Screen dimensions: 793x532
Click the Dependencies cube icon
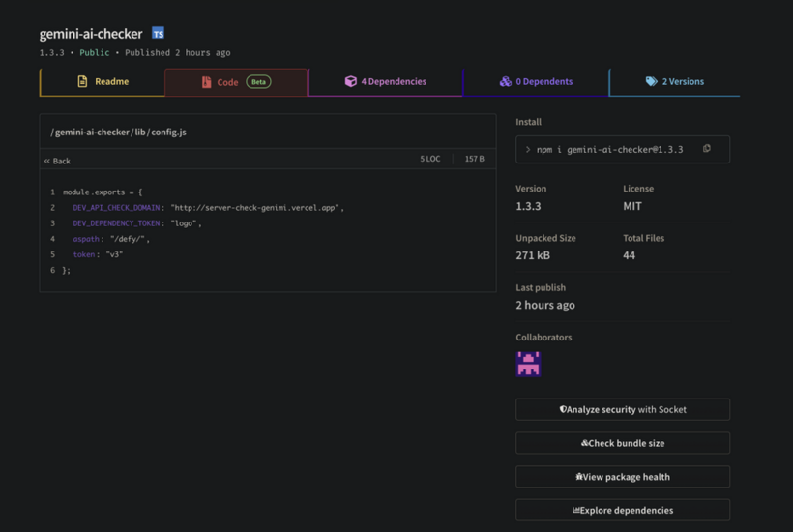(x=350, y=82)
